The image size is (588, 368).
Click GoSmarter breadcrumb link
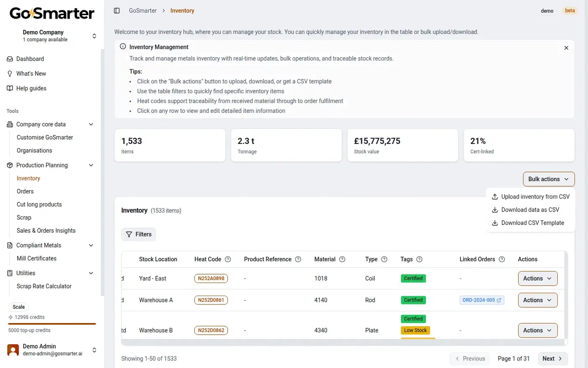(143, 11)
